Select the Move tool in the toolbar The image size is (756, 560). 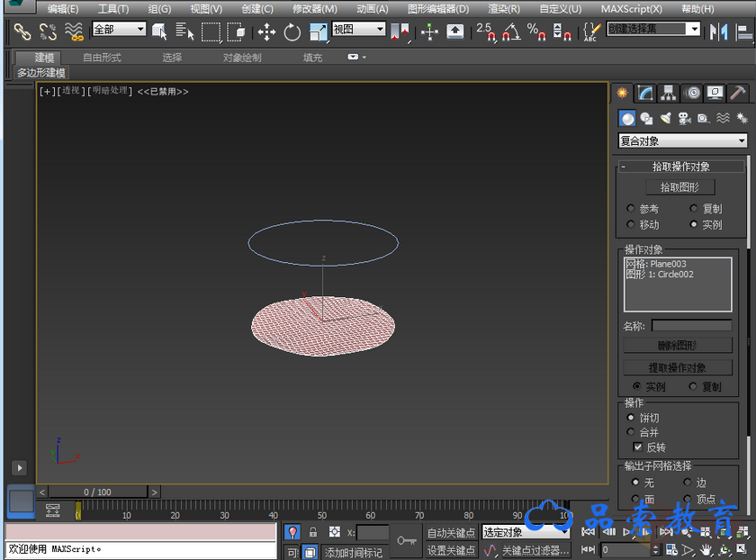(267, 32)
